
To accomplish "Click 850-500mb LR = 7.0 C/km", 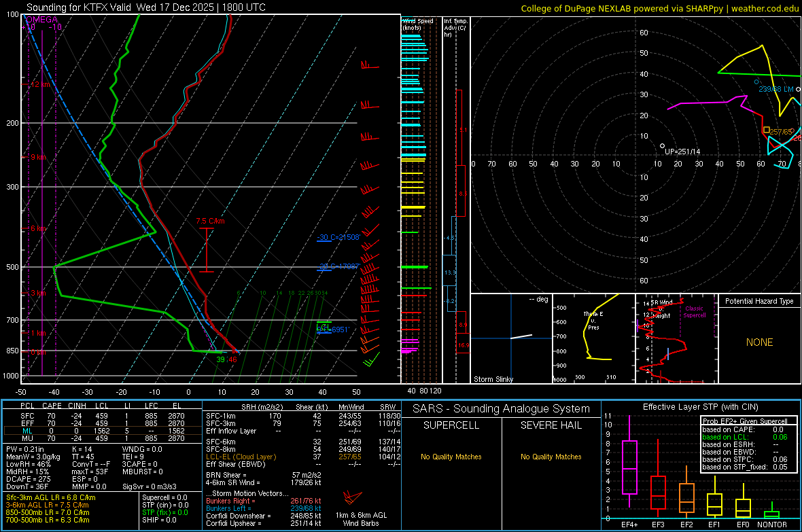I will pyautogui.click(x=48, y=512).
